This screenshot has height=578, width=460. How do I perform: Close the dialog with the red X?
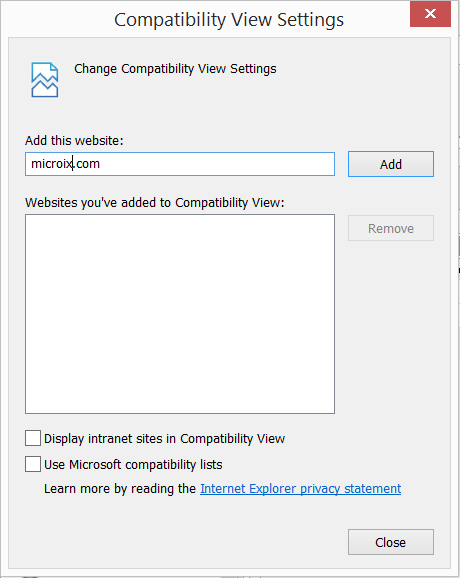coord(430,14)
